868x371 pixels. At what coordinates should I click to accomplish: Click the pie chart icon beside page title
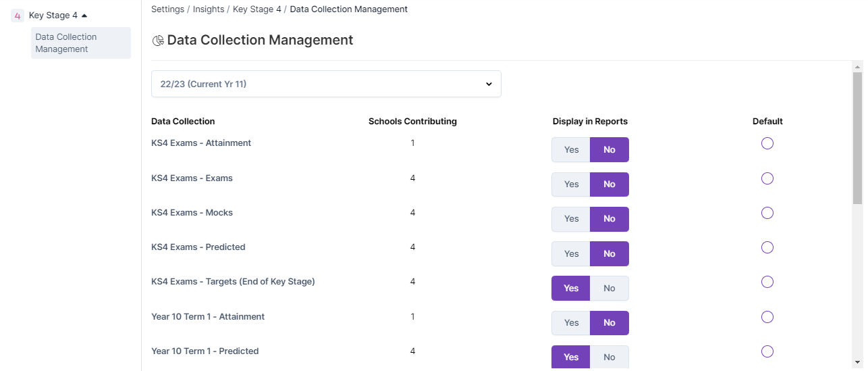[158, 41]
